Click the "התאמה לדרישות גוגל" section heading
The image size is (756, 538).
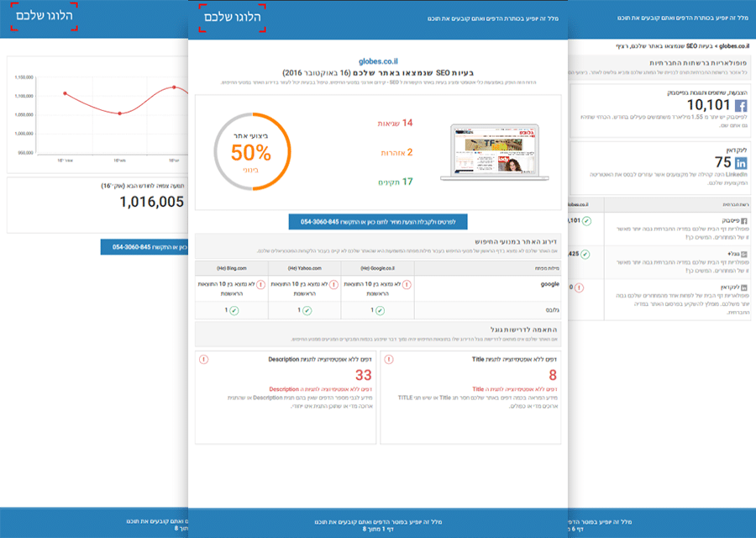[523, 330]
